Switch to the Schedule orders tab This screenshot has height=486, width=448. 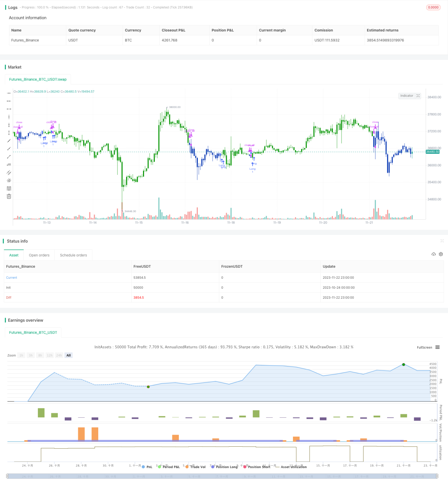pyautogui.click(x=73, y=255)
